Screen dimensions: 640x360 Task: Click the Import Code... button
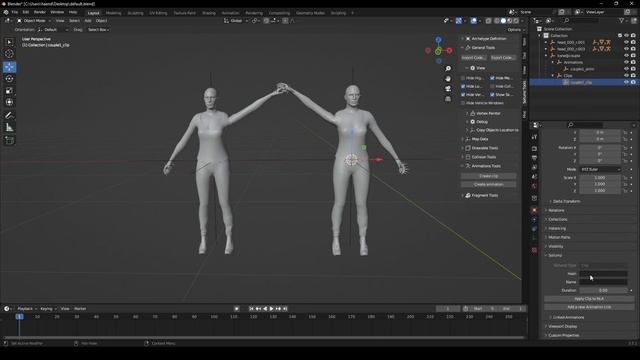coord(473,58)
